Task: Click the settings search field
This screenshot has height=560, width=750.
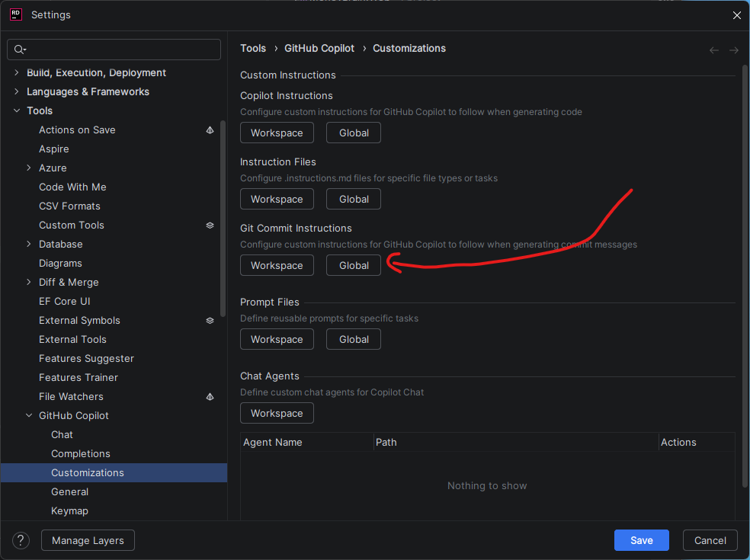Action: click(122, 49)
